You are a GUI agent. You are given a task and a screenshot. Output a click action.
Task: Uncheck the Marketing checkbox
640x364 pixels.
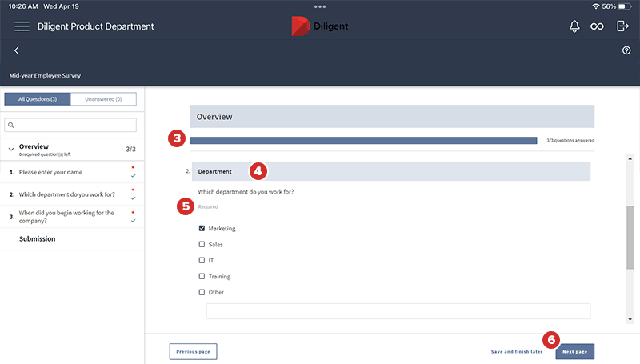(202, 229)
